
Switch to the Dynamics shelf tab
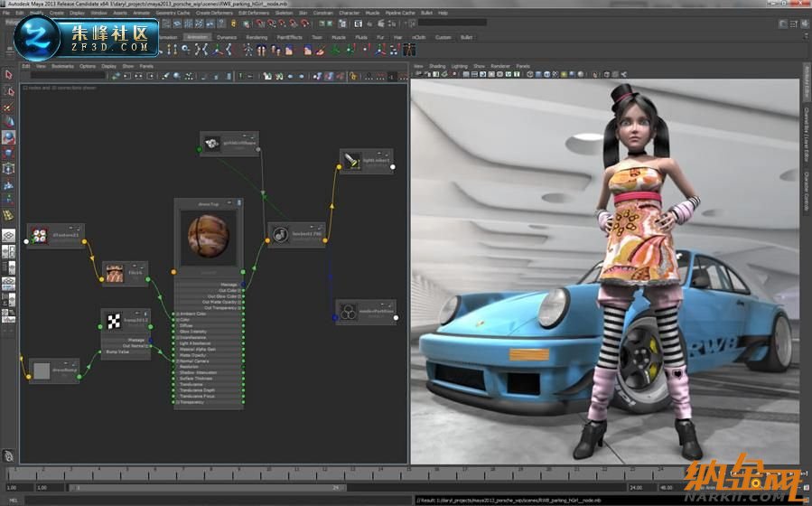pos(227,37)
